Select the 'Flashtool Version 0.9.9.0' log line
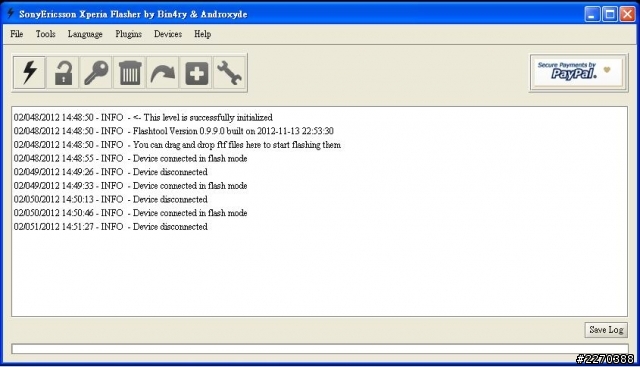 pyautogui.click(x=173, y=131)
